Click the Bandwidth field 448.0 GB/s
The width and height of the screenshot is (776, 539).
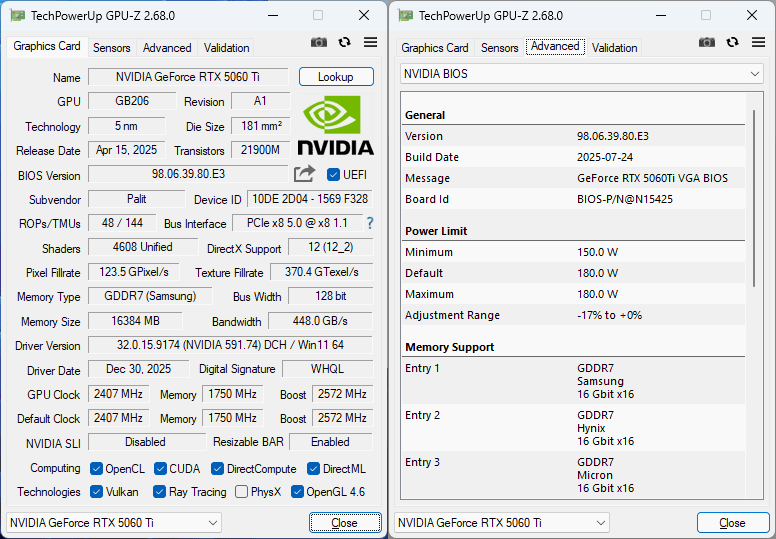[320, 321]
